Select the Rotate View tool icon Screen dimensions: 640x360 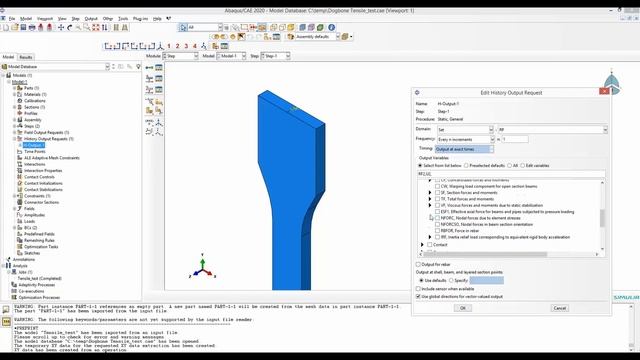point(69,27)
